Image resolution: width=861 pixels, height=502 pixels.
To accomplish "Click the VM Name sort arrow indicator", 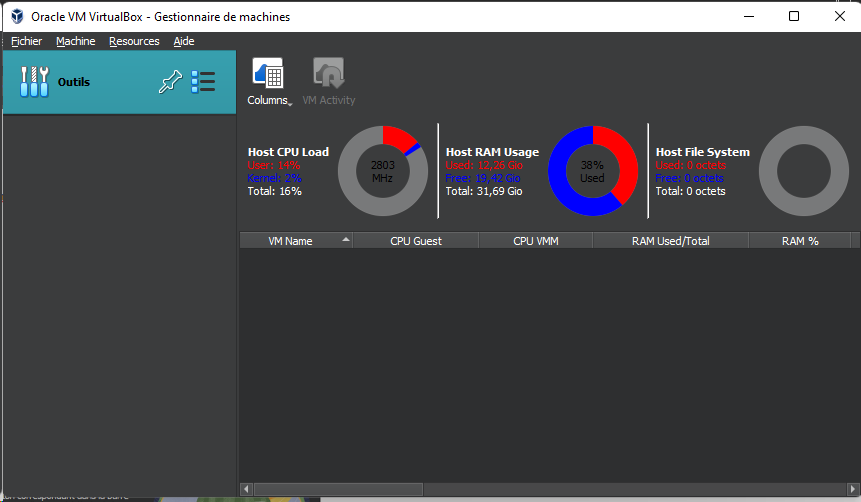I will point(345,239).
